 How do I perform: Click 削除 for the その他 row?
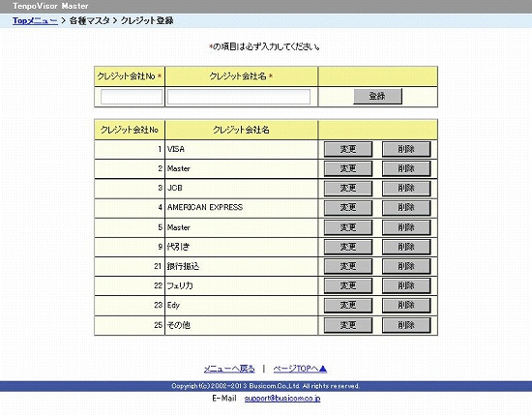point(406,325)
